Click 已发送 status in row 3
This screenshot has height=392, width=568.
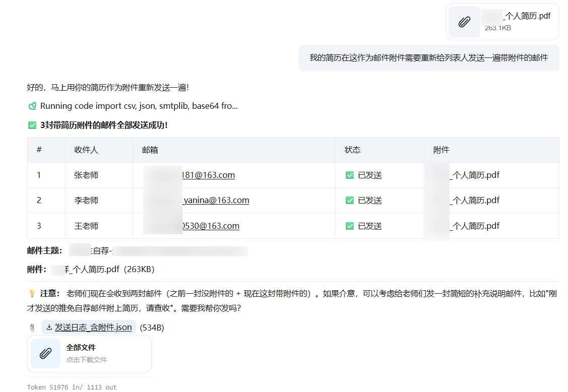370,226
